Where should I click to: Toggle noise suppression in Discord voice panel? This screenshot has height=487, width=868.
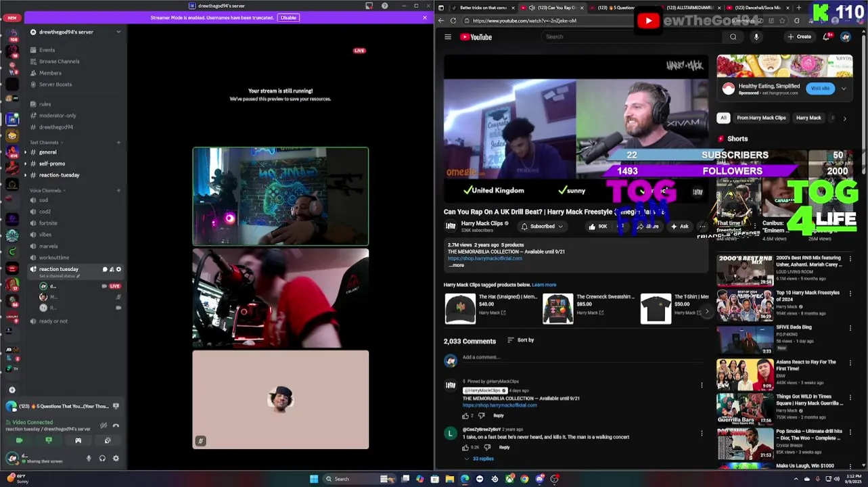[104, 425]
